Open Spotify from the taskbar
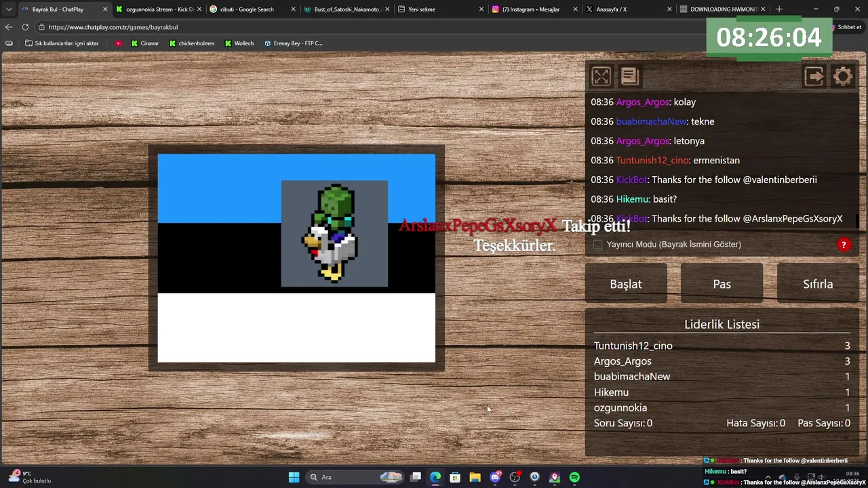The height and width of the screenshot is (488, 868). pos(574,477)
